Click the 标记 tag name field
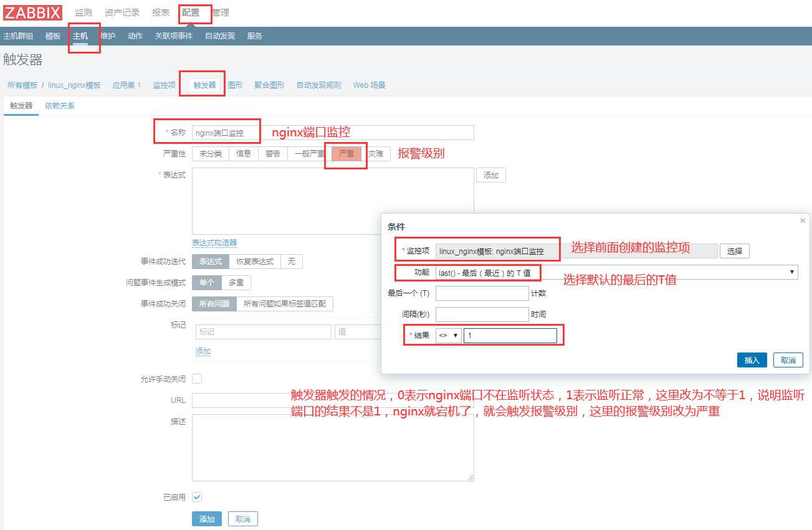This screenshot has height=530, width=812. pos(264,332)
